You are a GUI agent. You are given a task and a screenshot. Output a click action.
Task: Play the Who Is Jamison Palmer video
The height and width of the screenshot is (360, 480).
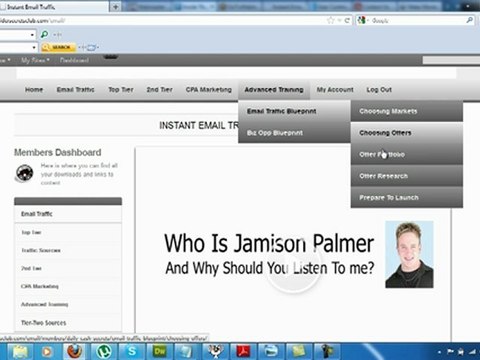pyautogui.click(x=293, y=264)
